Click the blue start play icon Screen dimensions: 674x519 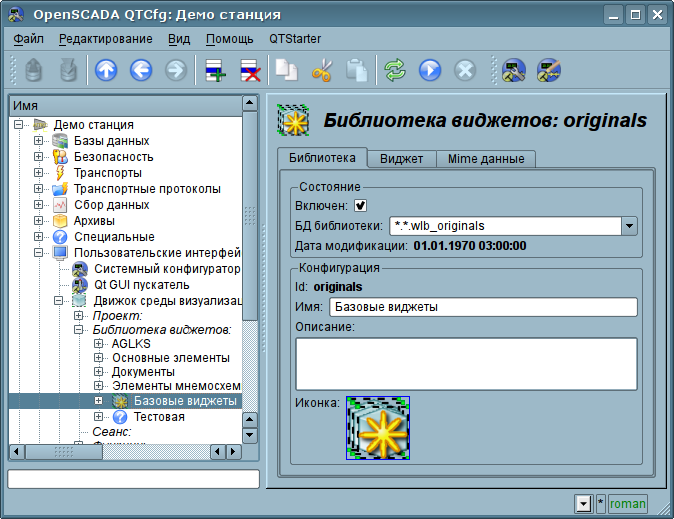click(x=430, y=70)
